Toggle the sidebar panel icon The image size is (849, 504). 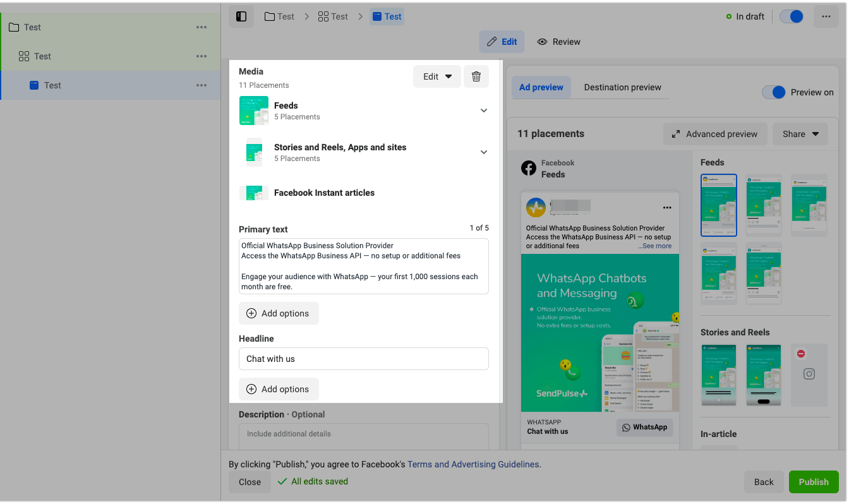(241, 16)
